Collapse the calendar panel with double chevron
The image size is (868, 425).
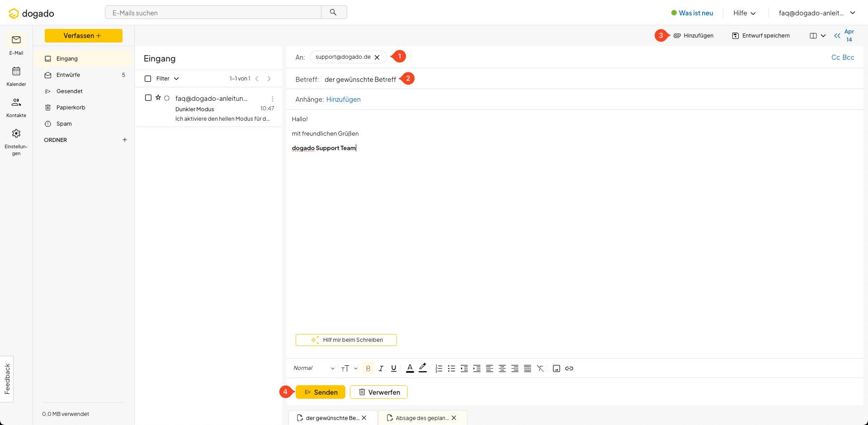coord(837,36)
